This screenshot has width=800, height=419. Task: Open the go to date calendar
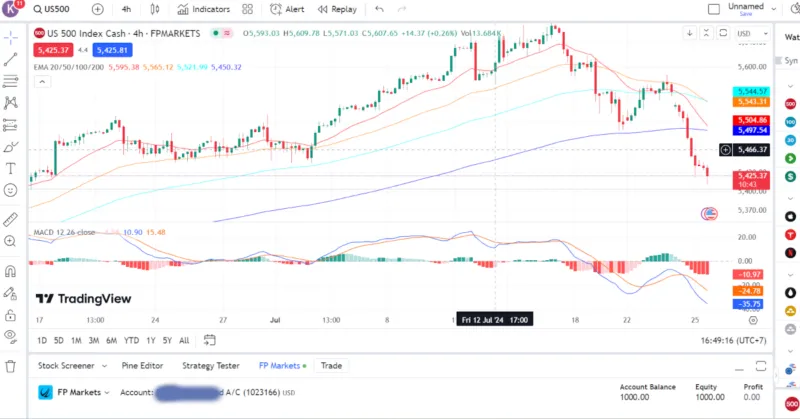(x=209, y=340)
